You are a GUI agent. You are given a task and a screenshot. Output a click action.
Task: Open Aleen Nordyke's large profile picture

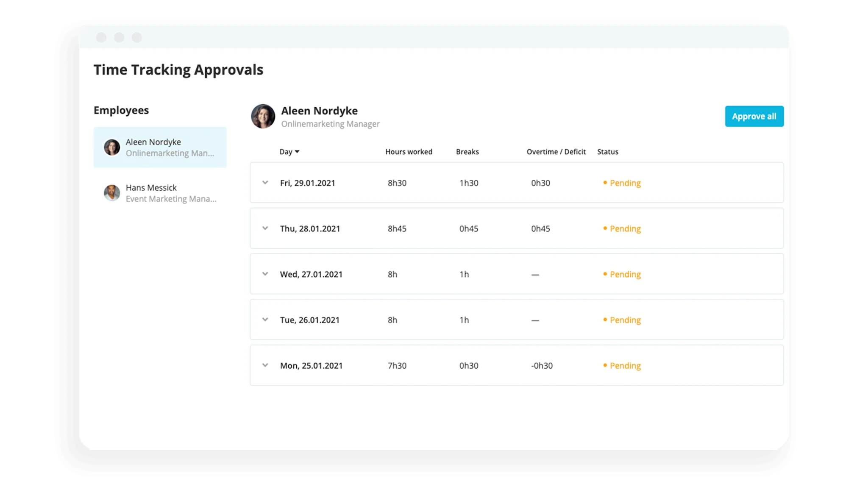tap(263, 116)
